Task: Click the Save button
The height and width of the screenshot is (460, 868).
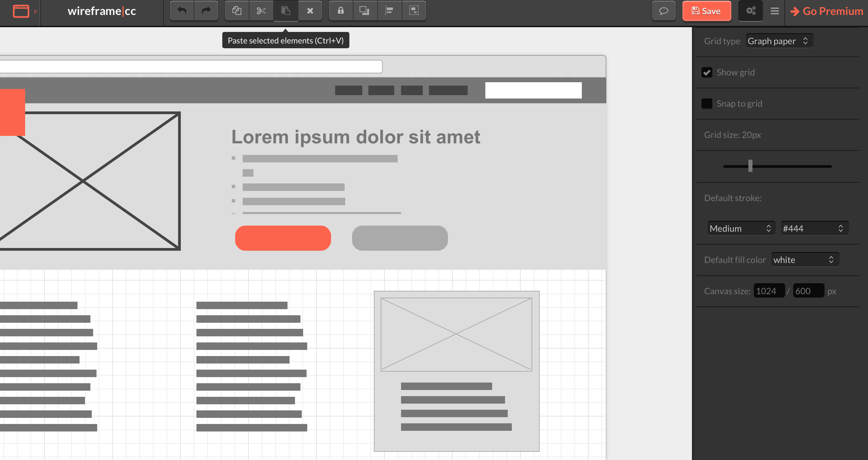Action: (707, 11)
